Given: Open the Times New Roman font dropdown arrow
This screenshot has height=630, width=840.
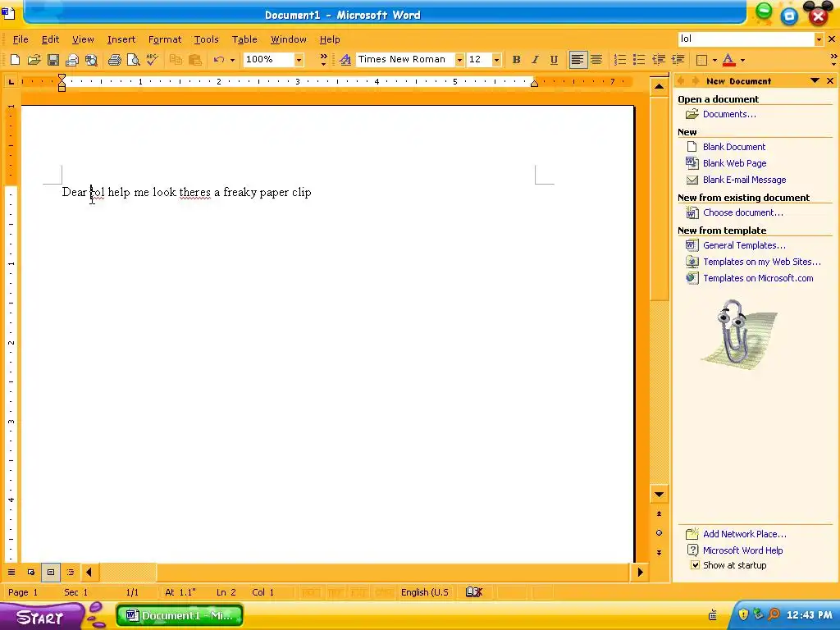Looking at the screenshot, I should [x=459, y=59].
